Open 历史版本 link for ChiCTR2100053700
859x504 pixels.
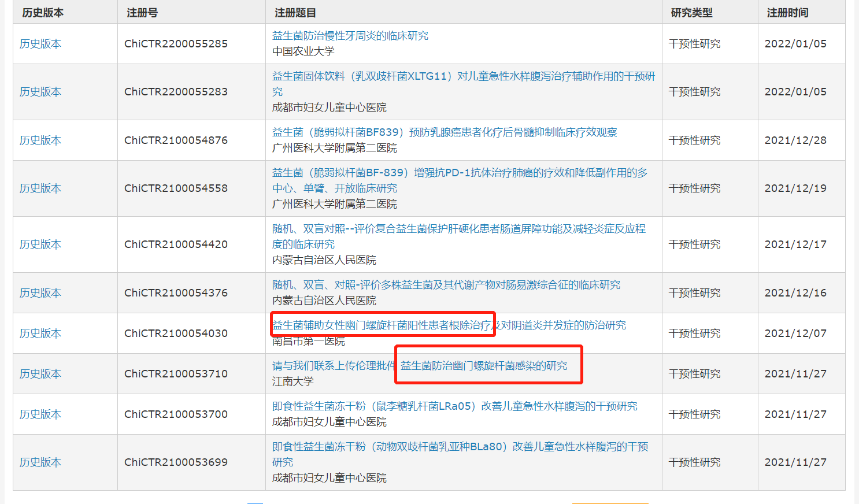click(40, 414)
